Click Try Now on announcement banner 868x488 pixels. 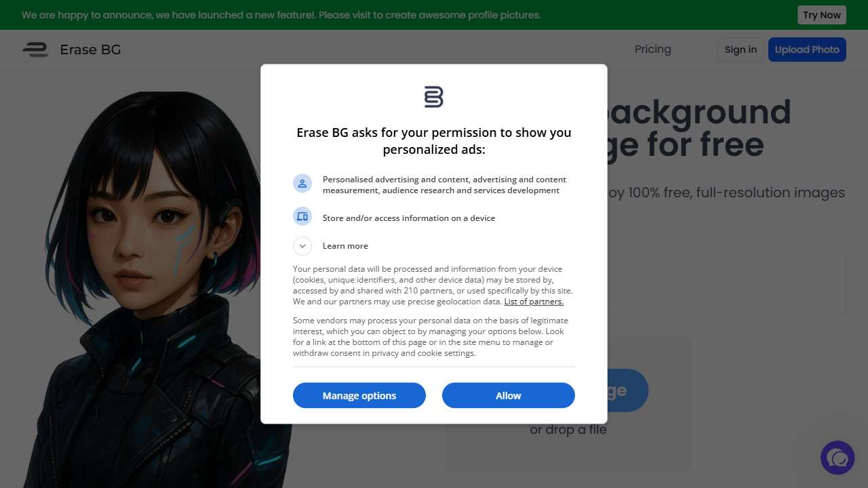coord(822,15)
